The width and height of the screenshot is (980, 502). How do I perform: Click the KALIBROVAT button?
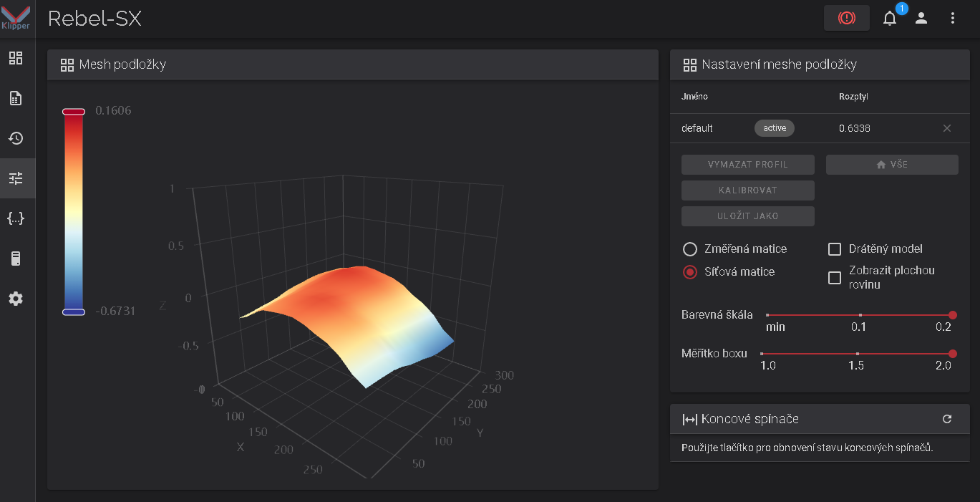coord(747,190)
